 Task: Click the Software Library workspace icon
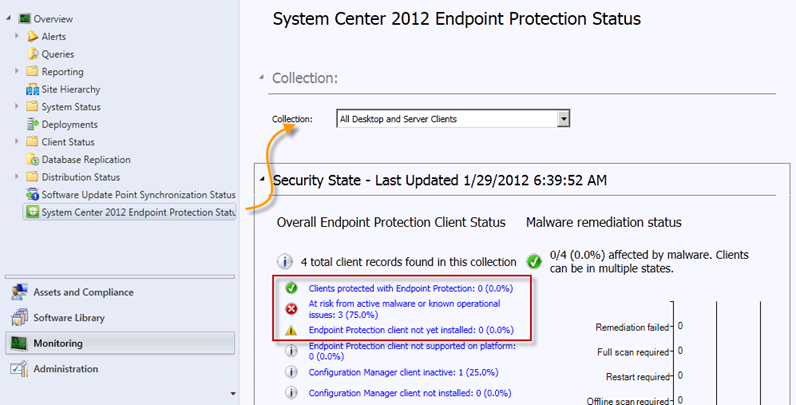(x=19, y=318)
